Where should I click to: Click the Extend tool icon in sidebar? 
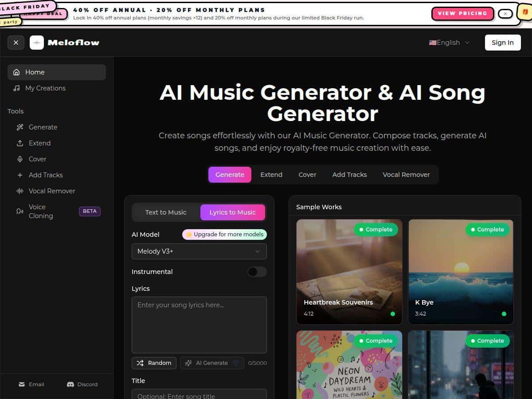[x=20, y=143]
